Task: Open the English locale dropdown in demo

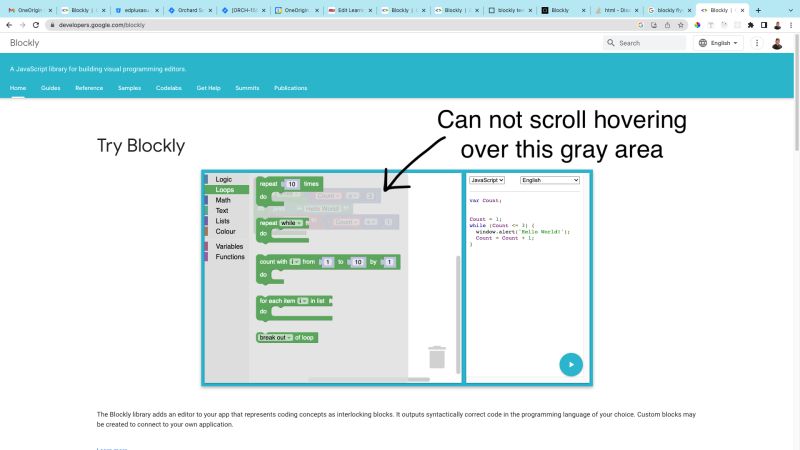Action: click(x=549, y=180)
